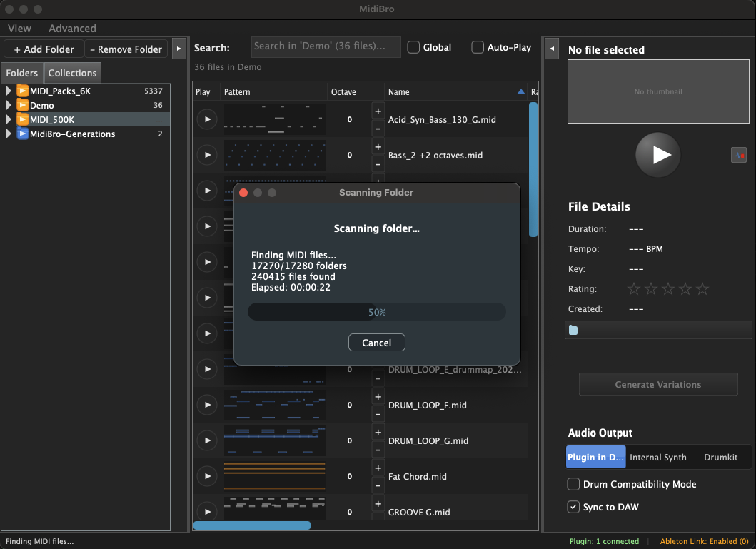Raise octave for Fat Chord.mid
Viewport: 756px width, 549px height.
tap(378, 468)
